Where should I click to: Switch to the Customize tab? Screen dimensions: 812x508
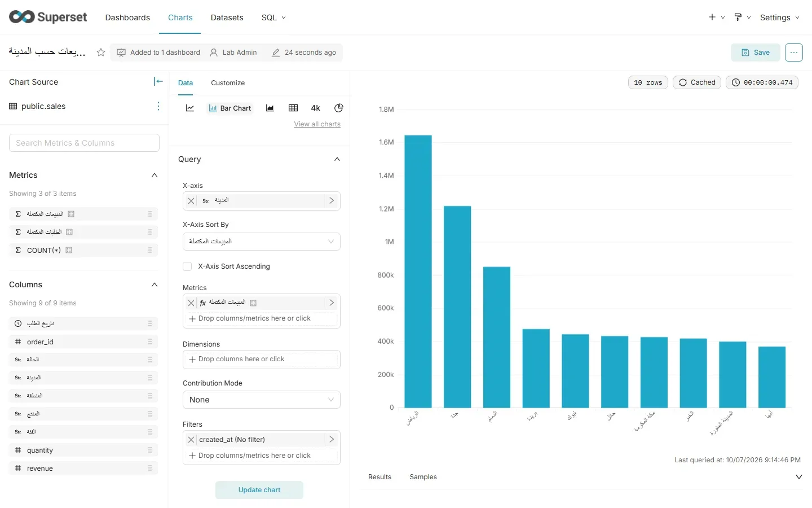[x=228, y=83]
